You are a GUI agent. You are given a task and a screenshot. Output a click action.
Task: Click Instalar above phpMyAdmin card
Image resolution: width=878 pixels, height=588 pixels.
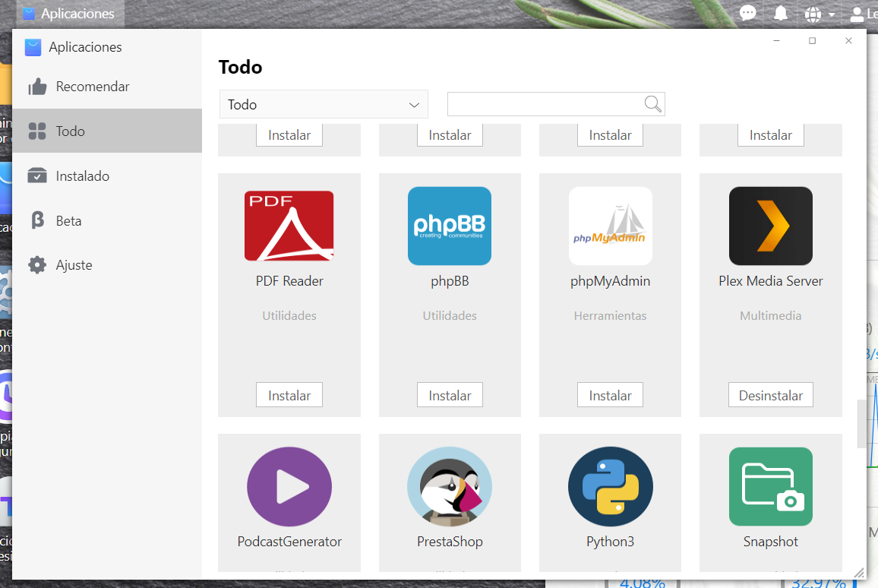pos(611,135)
